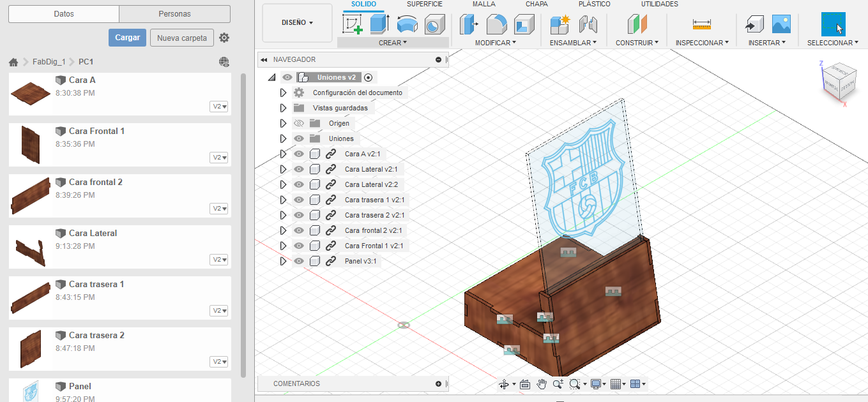Open data panel settings gear

(x=224, y=38)
